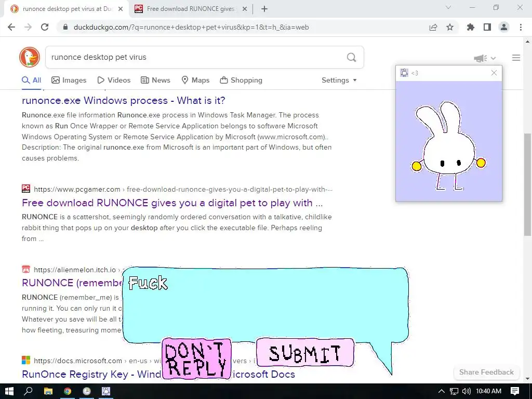Close the DuckDuckGo search tab
532x399 pixels.
tap(121, 9)
